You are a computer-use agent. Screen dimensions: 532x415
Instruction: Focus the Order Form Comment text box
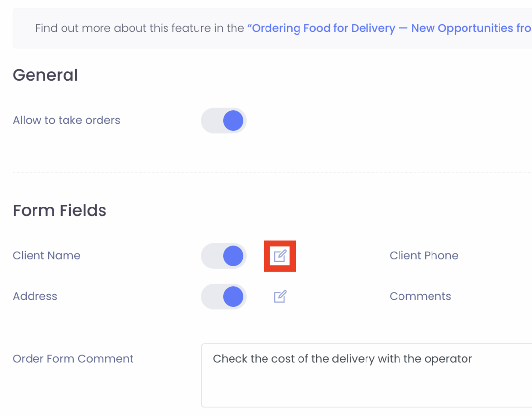click(x=366, y=375)
